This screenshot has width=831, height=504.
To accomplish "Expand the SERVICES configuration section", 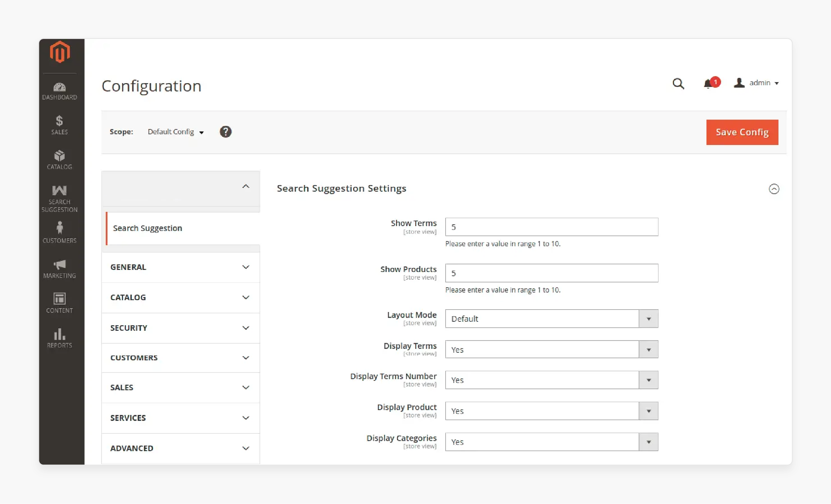I will coord(181,418).
